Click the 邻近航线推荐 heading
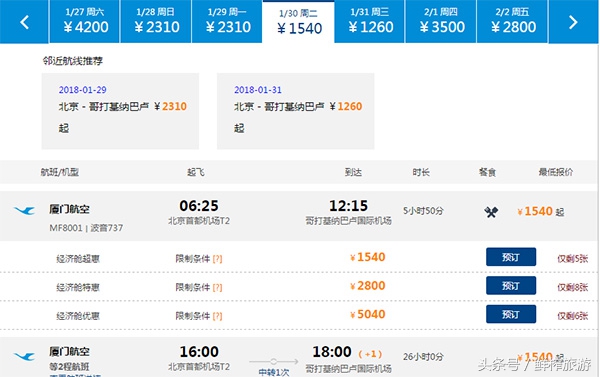The width and height of the screenshot is (600, 377). tap(73, 61)
